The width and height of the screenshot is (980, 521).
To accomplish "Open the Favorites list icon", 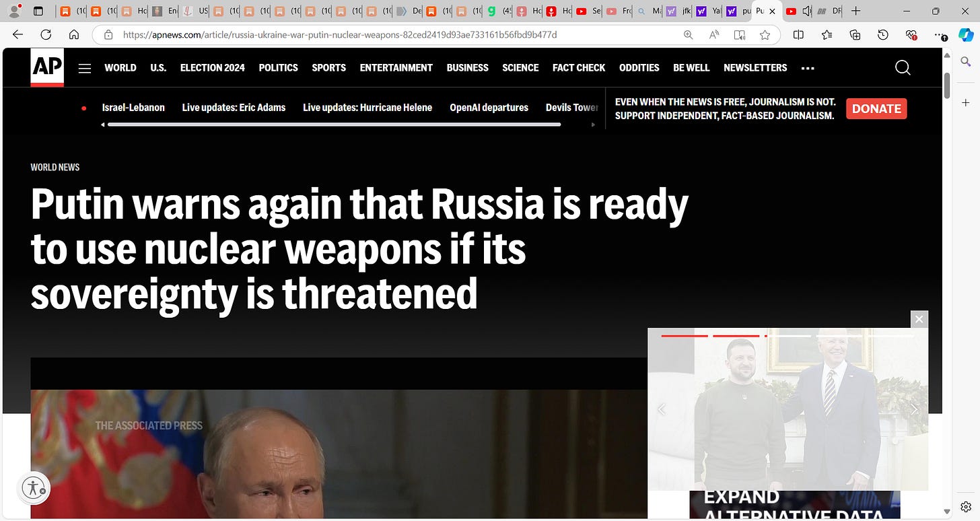I will click(827, 35).
